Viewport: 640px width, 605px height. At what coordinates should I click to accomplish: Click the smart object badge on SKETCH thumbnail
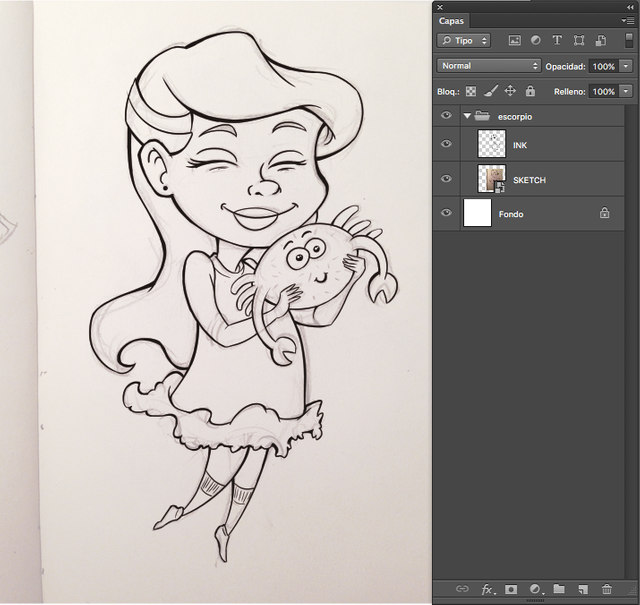coord(500,187)
